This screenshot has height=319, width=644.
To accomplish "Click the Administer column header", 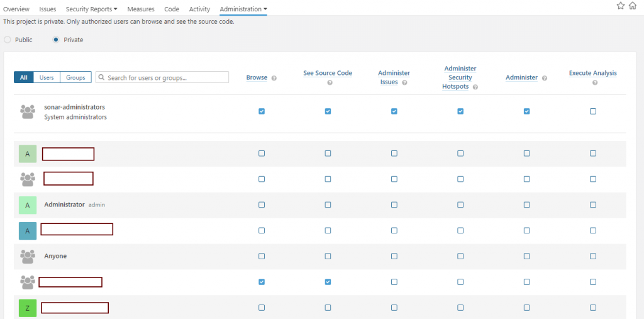I will click(521, 77).
